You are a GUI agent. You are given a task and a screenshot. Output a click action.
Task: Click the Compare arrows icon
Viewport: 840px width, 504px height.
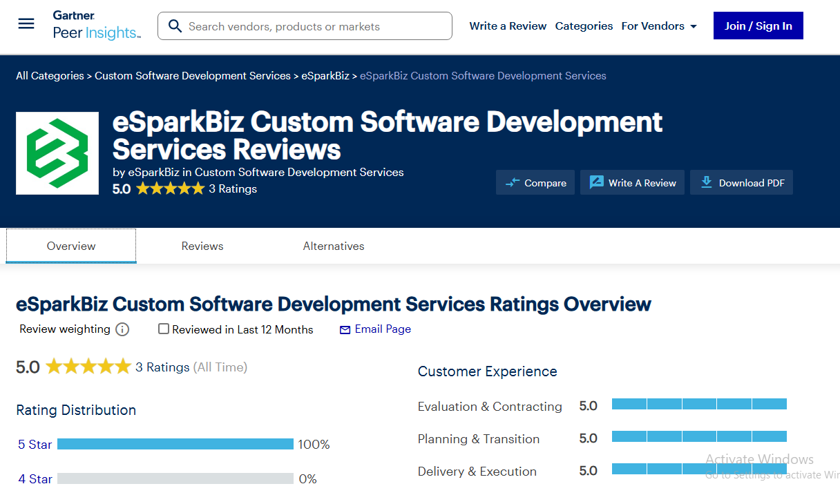point(513,183)
